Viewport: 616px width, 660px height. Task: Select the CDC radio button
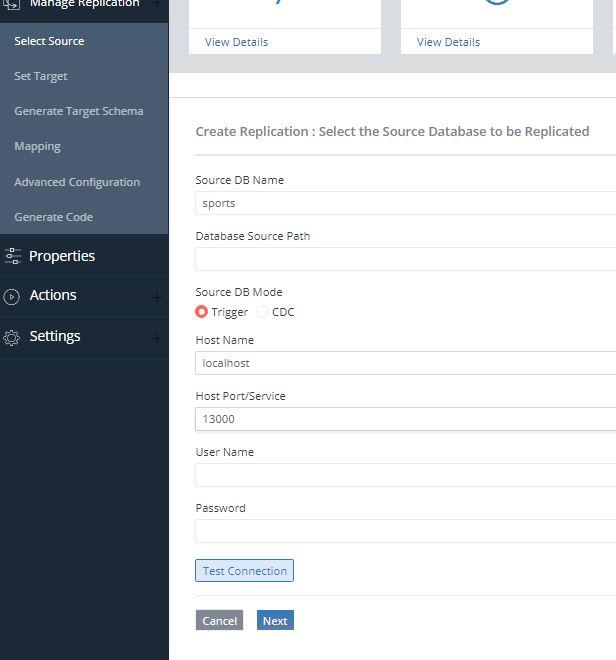[x=262, y=312]
